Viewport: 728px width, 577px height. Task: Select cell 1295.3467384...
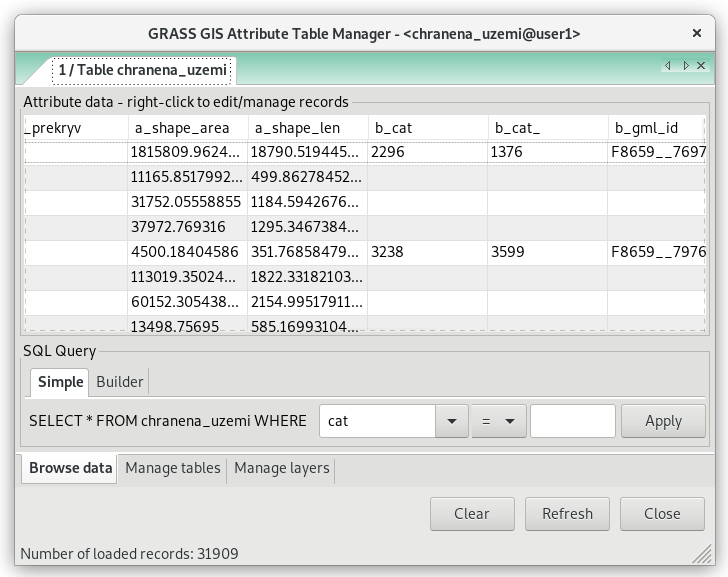click(307, 227)
